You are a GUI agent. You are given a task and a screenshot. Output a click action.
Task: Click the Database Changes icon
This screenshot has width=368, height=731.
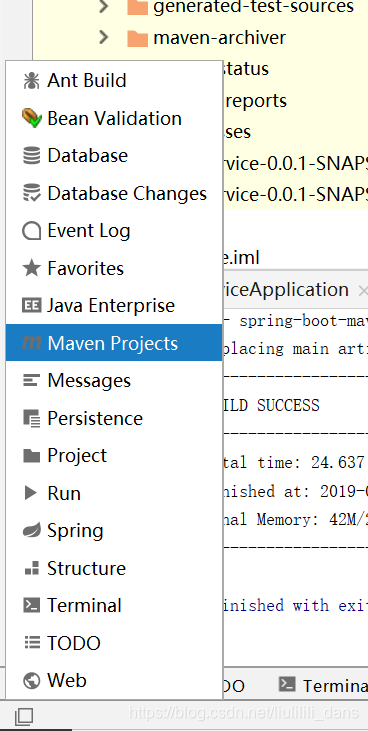[x=31, y=193]
